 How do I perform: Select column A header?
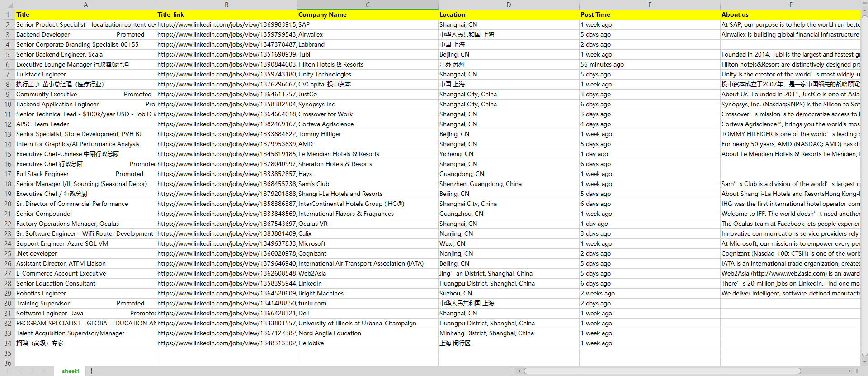[86, 5]
